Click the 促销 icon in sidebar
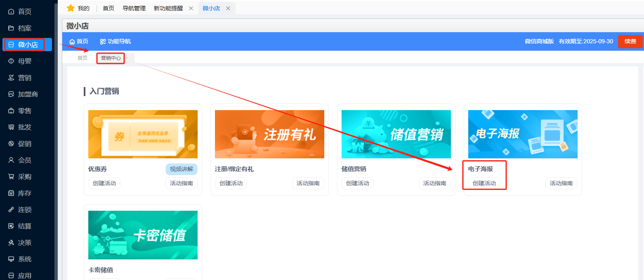The height and width of the screenshot is (280, 644). click(x=11, y=144)
